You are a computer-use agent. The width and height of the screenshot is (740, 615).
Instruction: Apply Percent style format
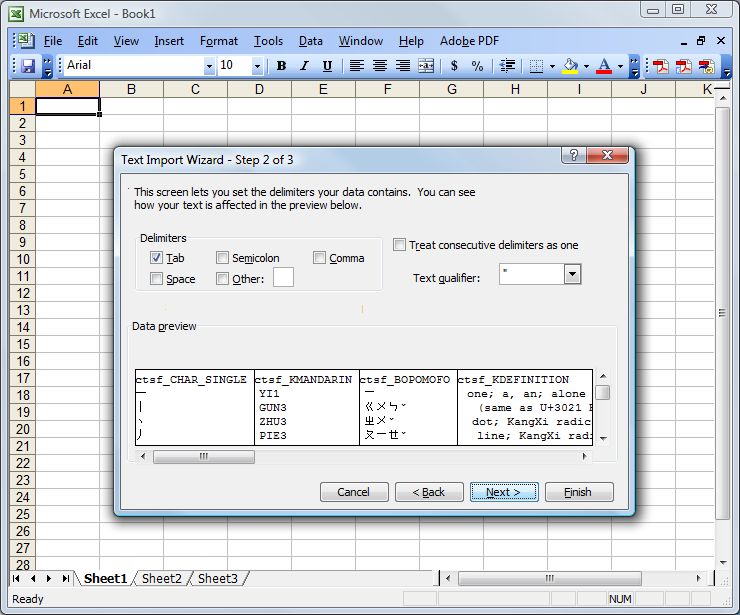point(477,66)
